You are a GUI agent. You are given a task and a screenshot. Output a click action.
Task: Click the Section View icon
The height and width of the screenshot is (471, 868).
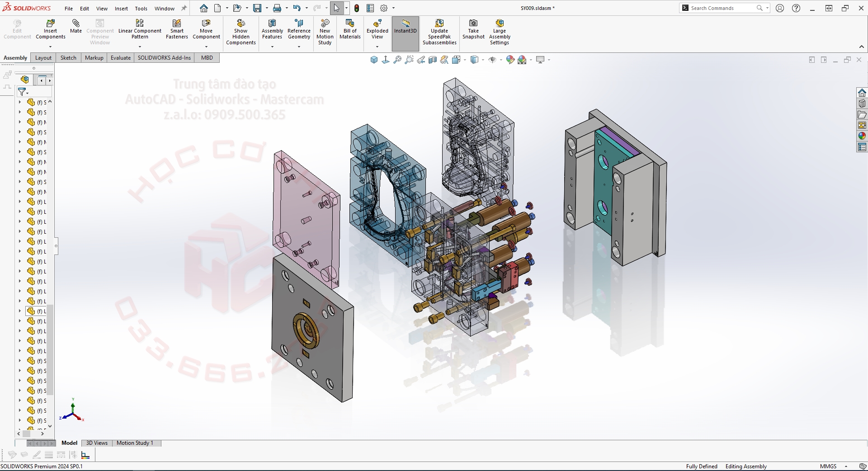[x=433, y=60]
